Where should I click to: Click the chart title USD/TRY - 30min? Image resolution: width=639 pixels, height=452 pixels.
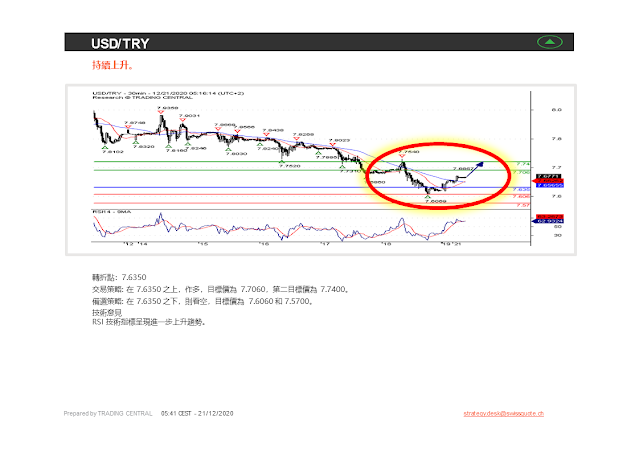click(168, 93)
